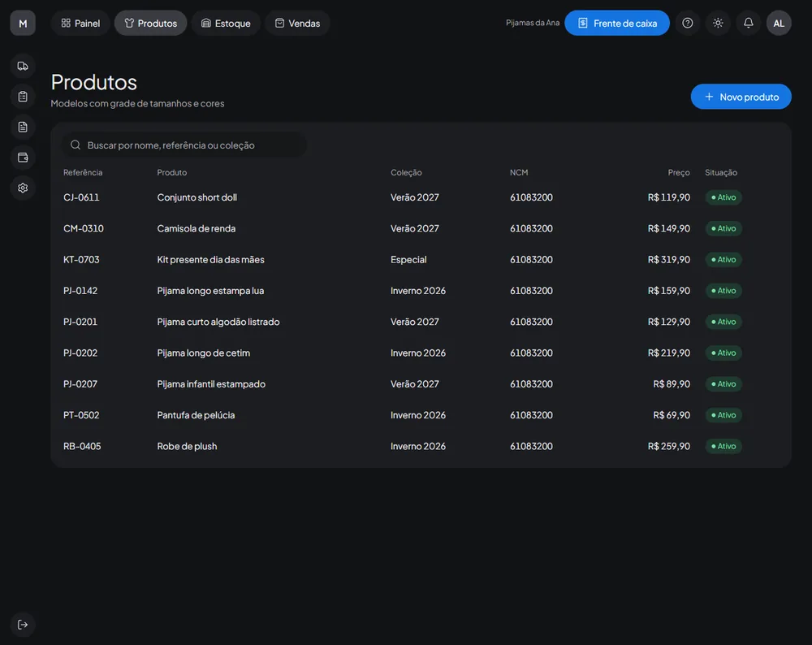The image size is (812, 645).
Task: Focus the product search field
Action: coord(184,145)
